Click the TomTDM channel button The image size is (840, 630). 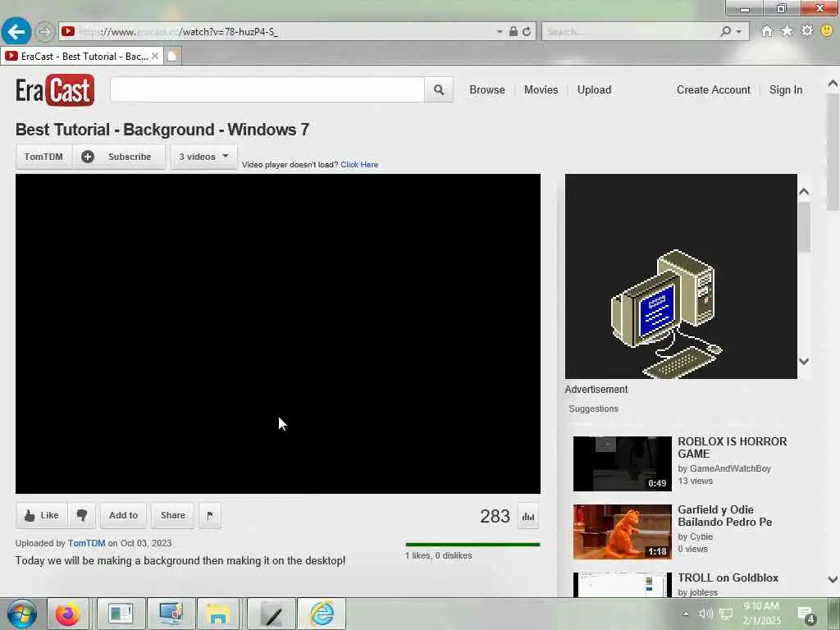click(x=43, y=157)
